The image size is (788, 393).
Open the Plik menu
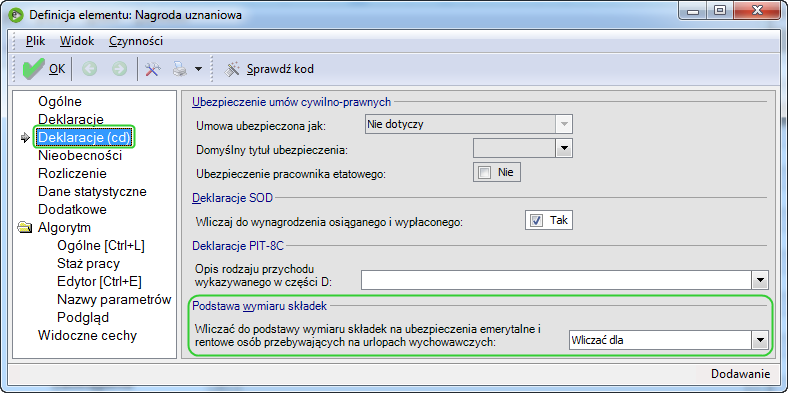[x=36, y=41]
